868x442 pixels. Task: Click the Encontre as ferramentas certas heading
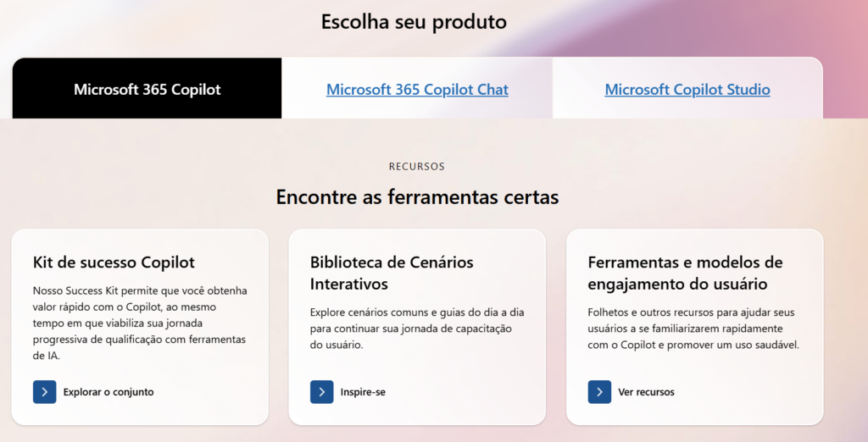pos(417,197)
